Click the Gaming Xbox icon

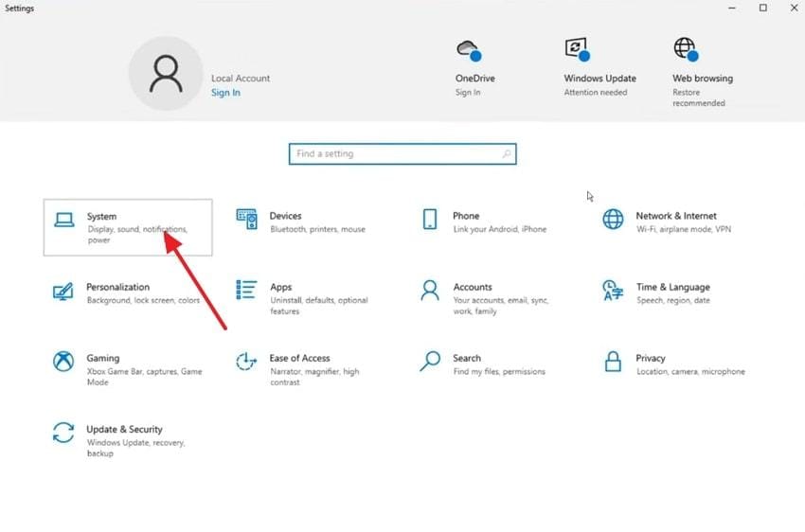[63, 362]
